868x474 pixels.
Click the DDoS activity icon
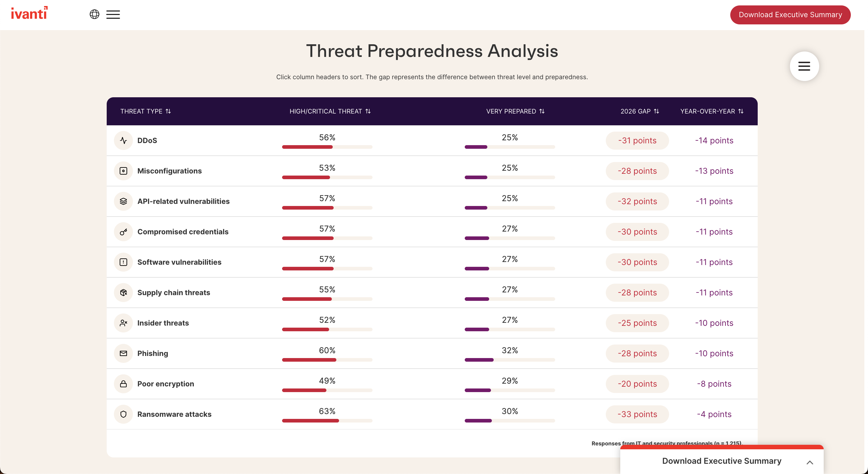[123, 140]
